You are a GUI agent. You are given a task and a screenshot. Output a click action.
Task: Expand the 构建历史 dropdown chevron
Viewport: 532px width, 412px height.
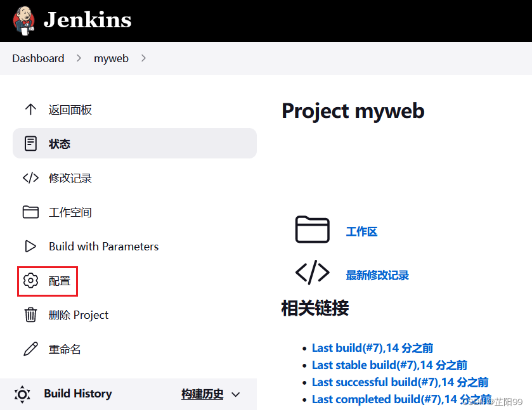(235, 394)
